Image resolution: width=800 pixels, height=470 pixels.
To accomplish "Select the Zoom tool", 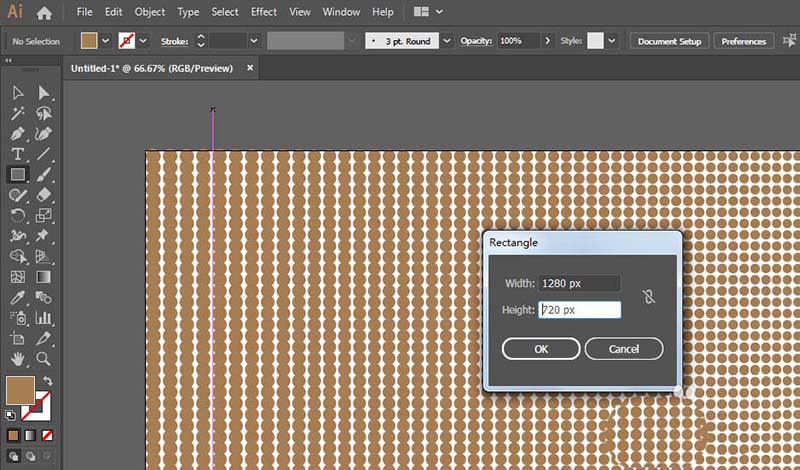I will click(x=43, y=359).
